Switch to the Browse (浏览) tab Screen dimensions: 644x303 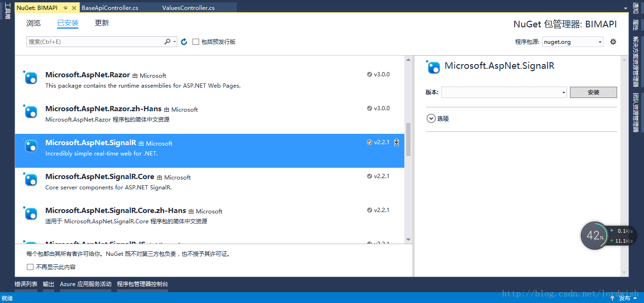pyautogui.click(x=33, y=23)
